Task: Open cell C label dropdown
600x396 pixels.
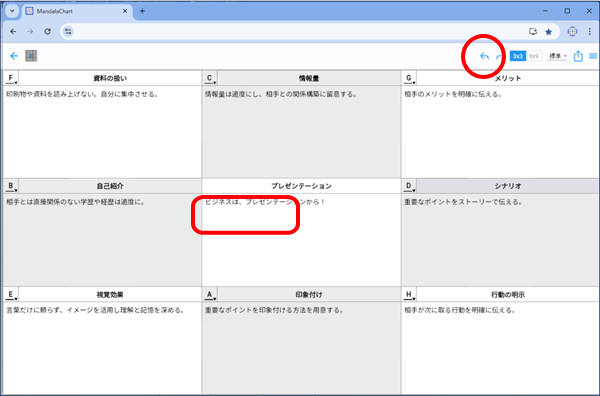Action: click(x=210, y=78)
